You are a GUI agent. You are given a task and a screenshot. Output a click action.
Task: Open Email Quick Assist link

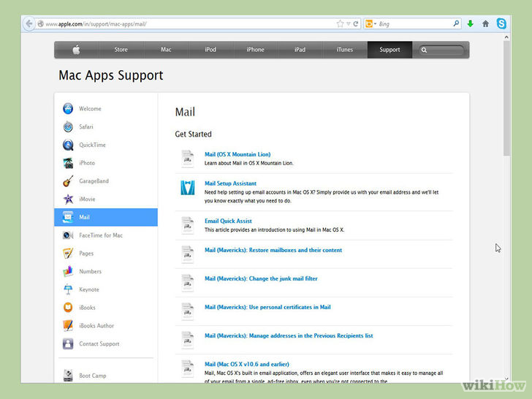[x=228, y=221]
